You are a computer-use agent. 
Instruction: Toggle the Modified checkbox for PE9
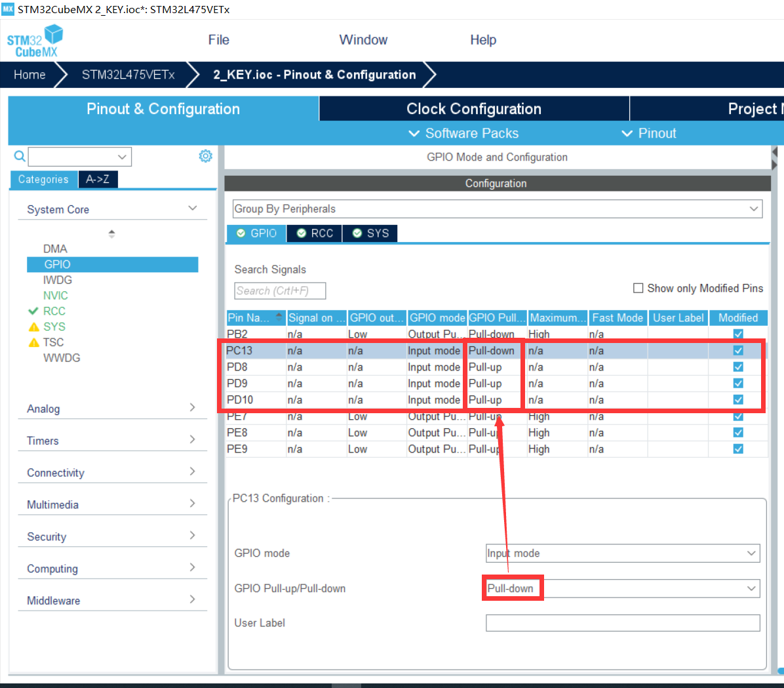click(x=738, y=449)
